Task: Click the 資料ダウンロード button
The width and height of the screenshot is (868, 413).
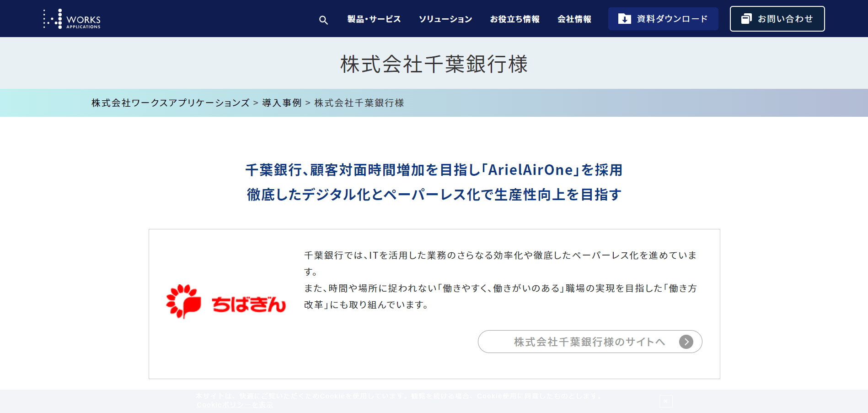Action: pos(663,19)
